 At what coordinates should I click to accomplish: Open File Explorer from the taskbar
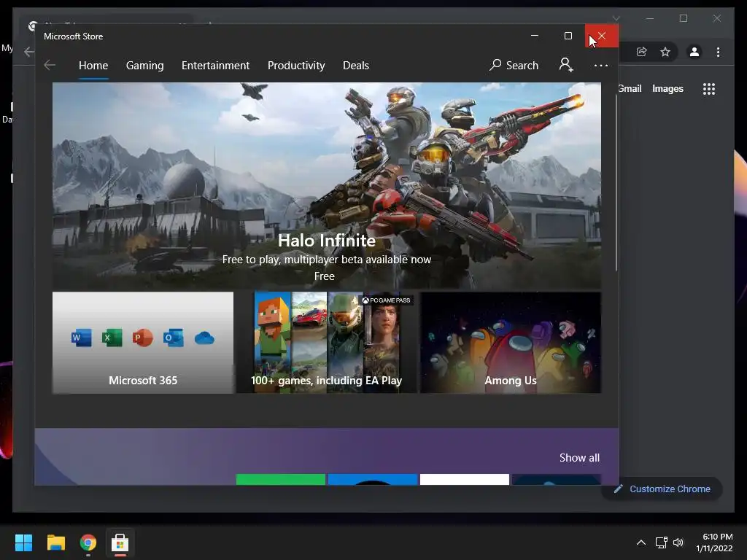pos(55,542)
